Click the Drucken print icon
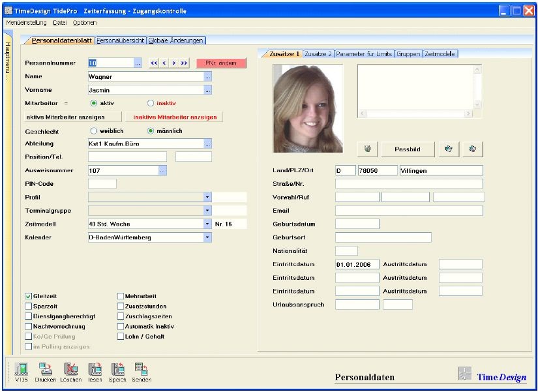 click(45, 369)
